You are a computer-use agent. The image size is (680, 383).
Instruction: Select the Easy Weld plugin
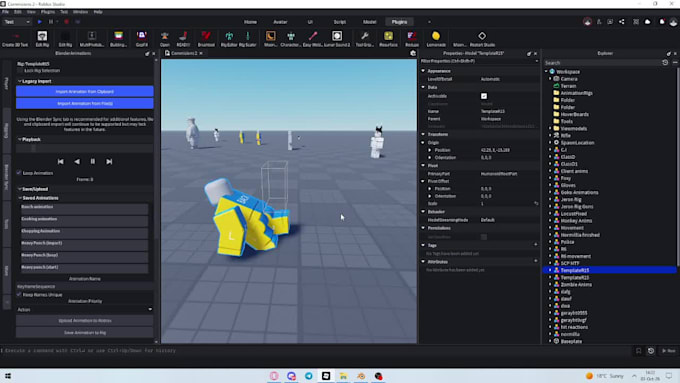pyautogui.click(x=313, y=39)
